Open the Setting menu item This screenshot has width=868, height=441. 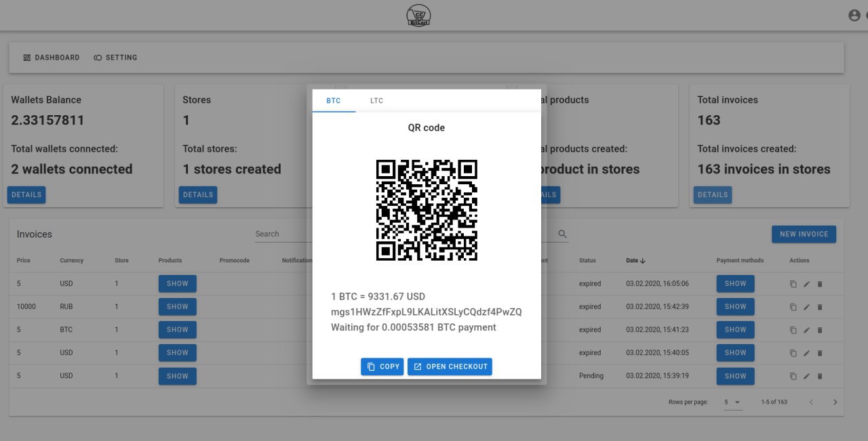(x=115, y=58)
